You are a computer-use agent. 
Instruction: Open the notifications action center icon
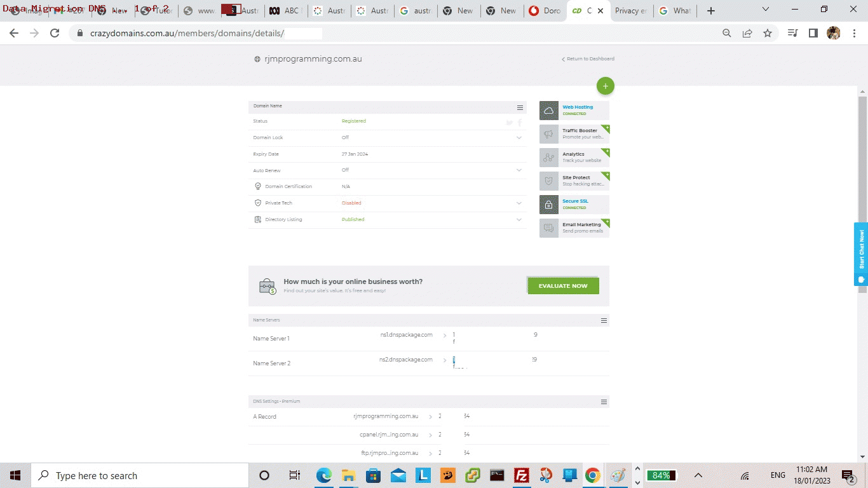pyautogui.click(x=848, y=475)
